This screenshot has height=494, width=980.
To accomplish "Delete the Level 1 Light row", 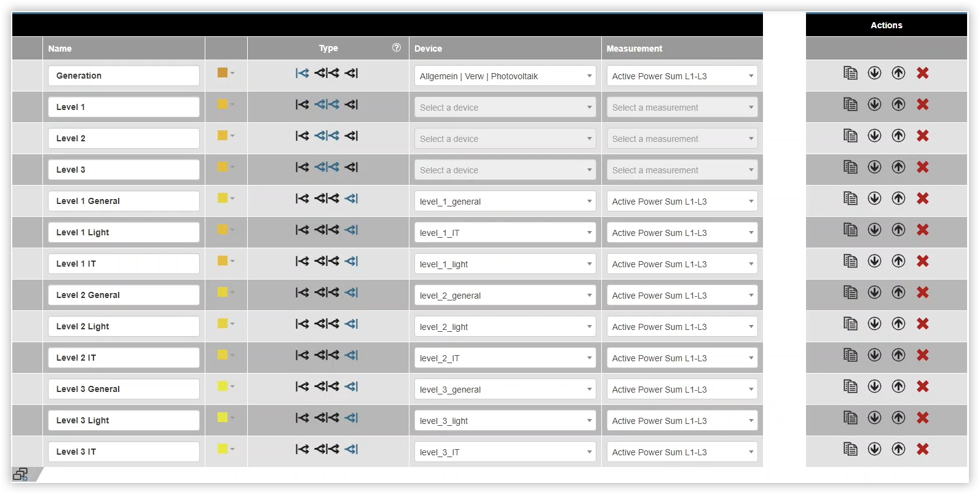I will (x=922, y=230).
